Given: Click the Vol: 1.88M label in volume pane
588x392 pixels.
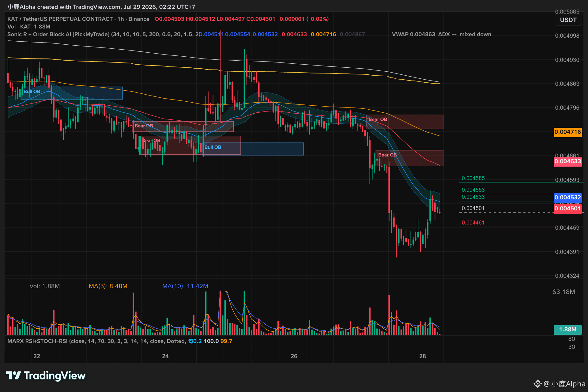Looking at the screenshot, I should [x=45, y=286].
